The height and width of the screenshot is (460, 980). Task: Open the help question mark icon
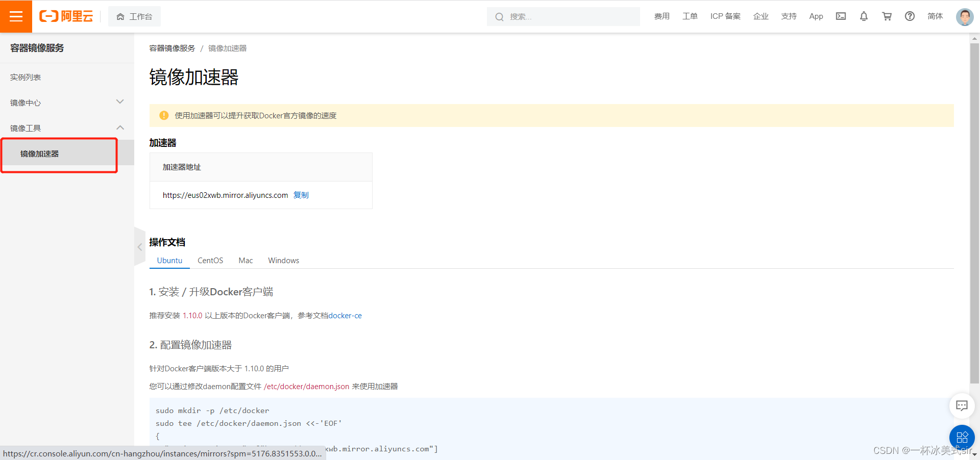(910, 16)
